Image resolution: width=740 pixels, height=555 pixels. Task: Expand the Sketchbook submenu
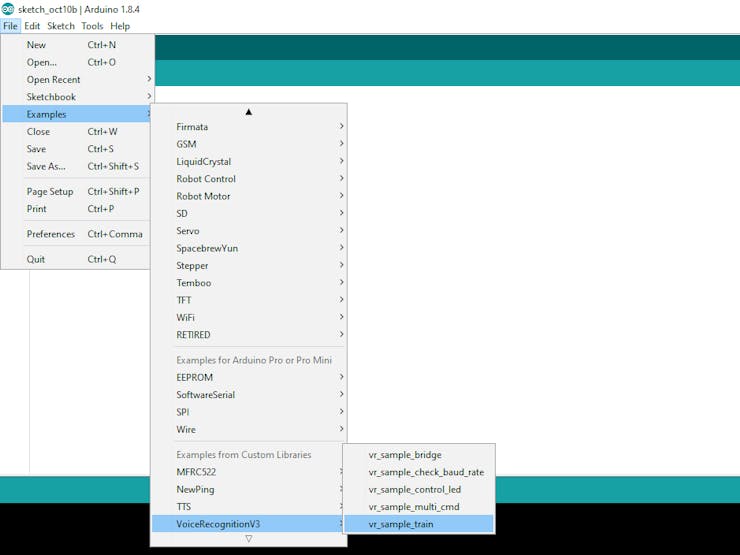[78, 97]
